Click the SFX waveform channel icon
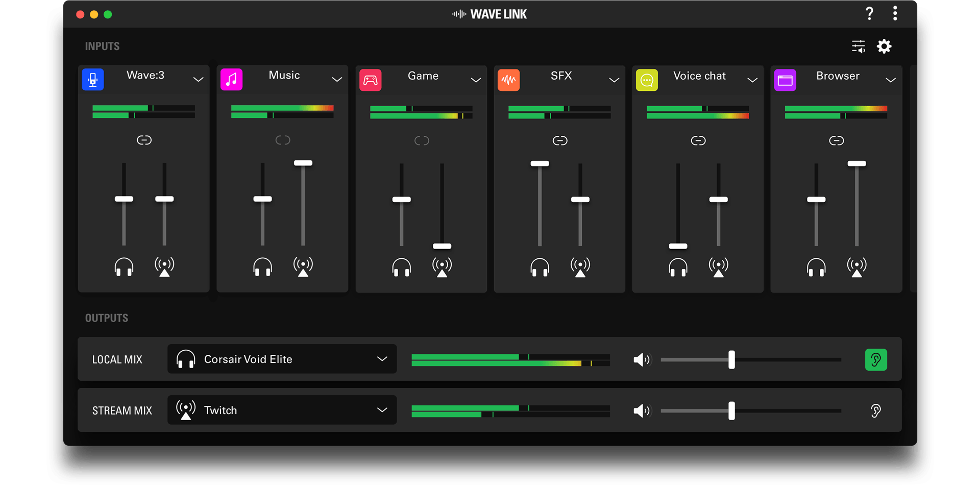The width and height of the screenshot is (980, 485). (x=509, y=80)
